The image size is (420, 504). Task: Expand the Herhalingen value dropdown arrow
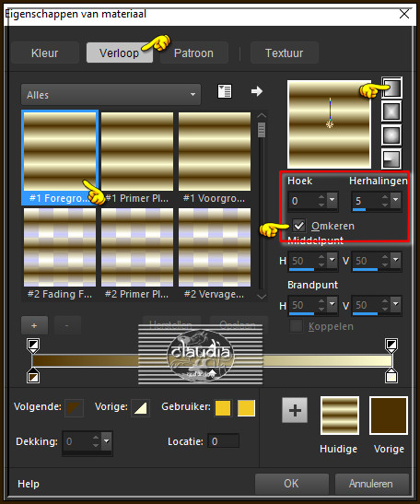point(396,200)
